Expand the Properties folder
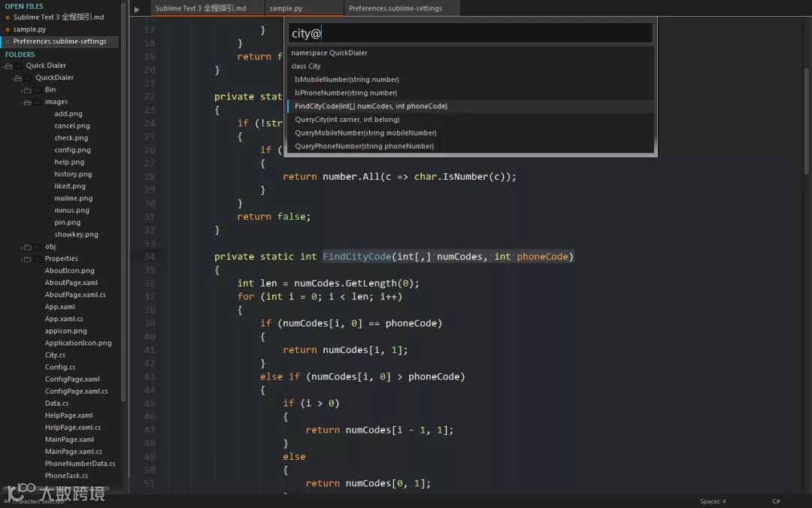This screenshot has width=812, height=508. tap(26, 259)
